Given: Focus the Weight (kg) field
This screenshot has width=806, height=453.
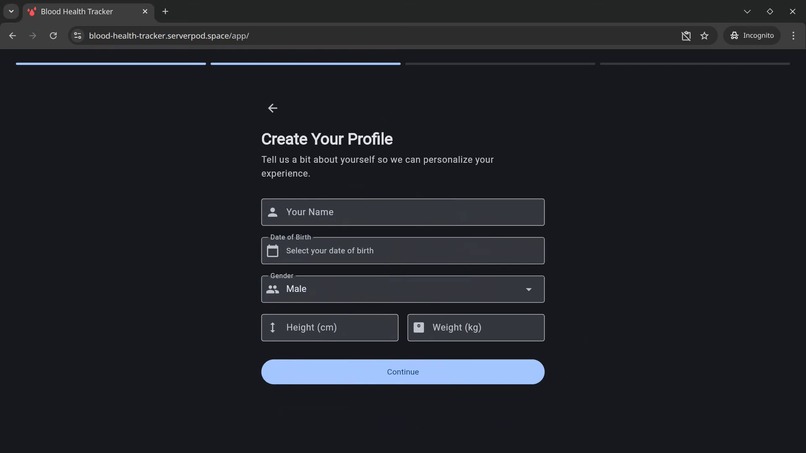Looking at the screenshot, I should pos(475,328).
